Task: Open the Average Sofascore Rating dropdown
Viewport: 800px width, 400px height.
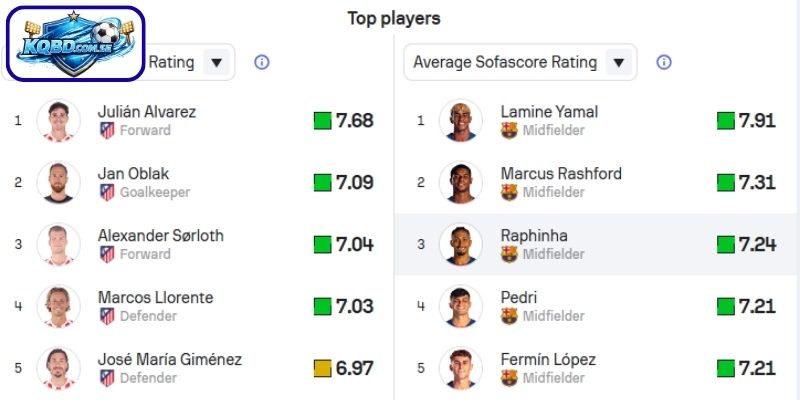Action: [x=520, y=62]
